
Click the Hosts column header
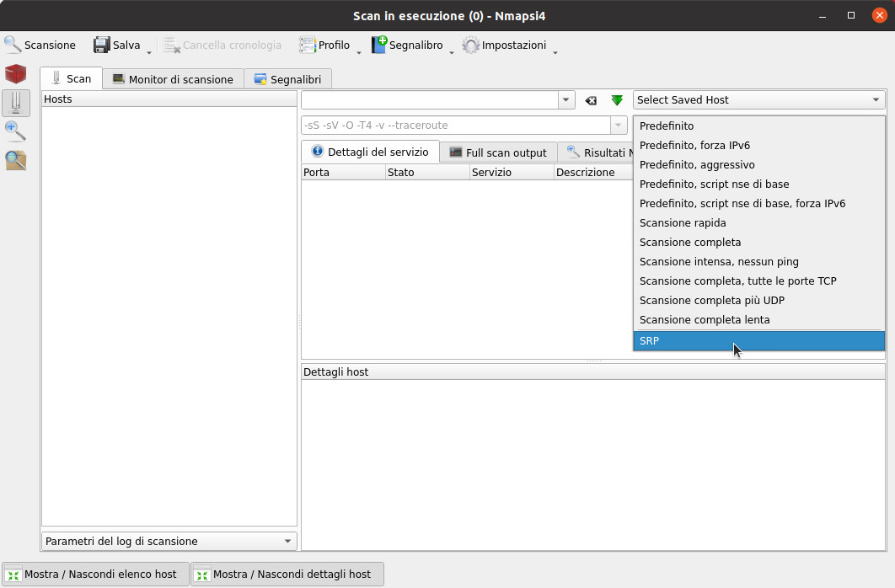pos(169,99)
